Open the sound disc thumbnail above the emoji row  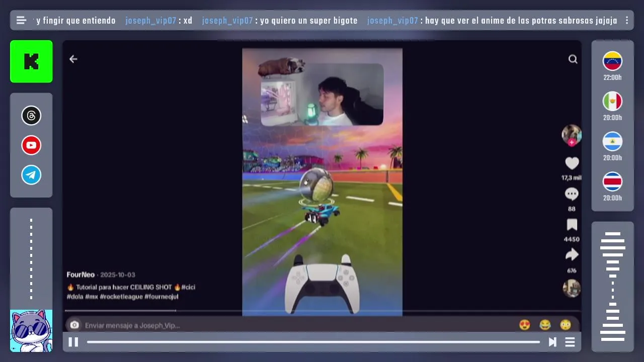pos(572,288)
